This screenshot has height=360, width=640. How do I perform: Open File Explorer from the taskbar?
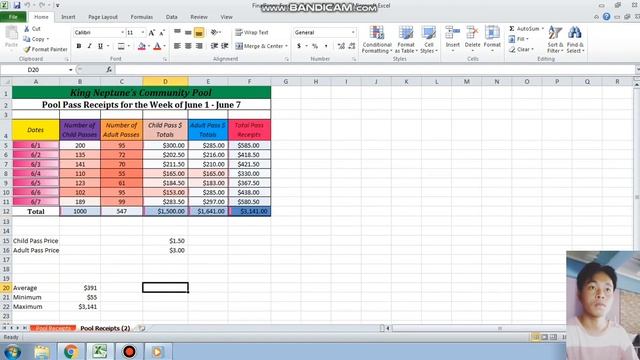pos(42,351)
